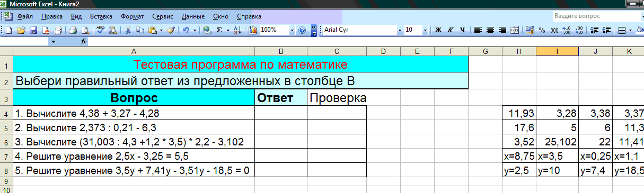
Task: Increase indent icon on formatting toolbar
Action: [x=606, y=30]
